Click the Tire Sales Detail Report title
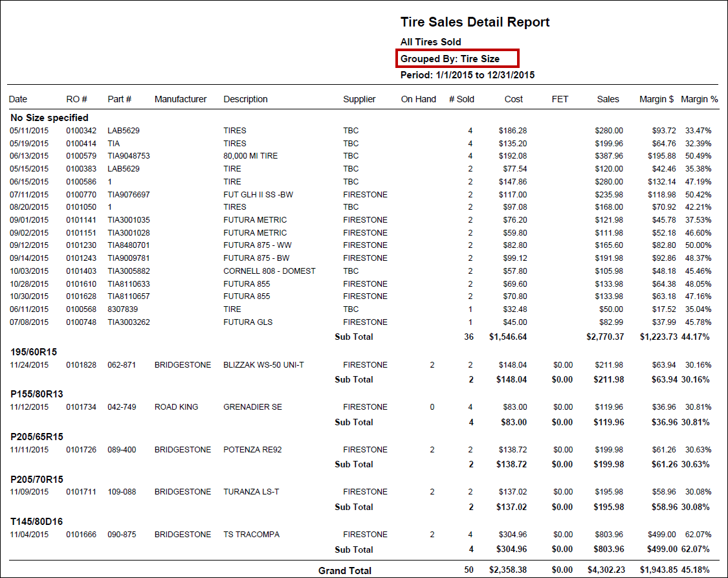This screenshot has width=728, height=578. point(475,22)
